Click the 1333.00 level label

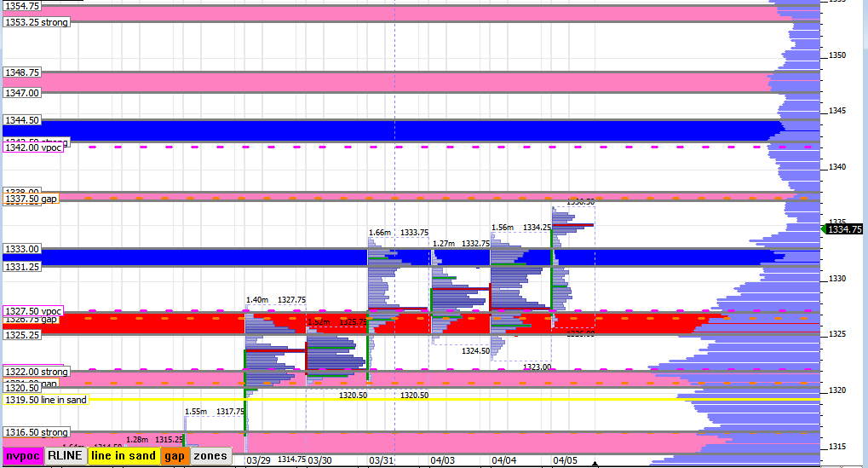pos(22,249)
